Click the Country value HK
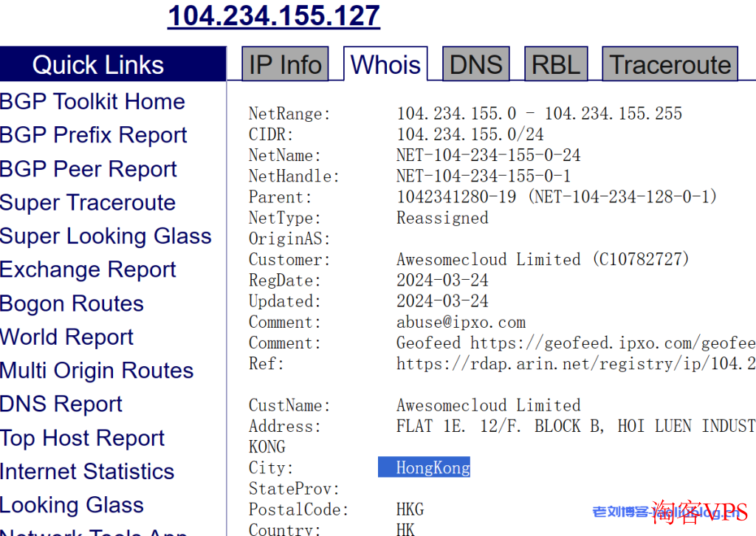The width and height of the screenshot is (756, 536). [405, 529]
